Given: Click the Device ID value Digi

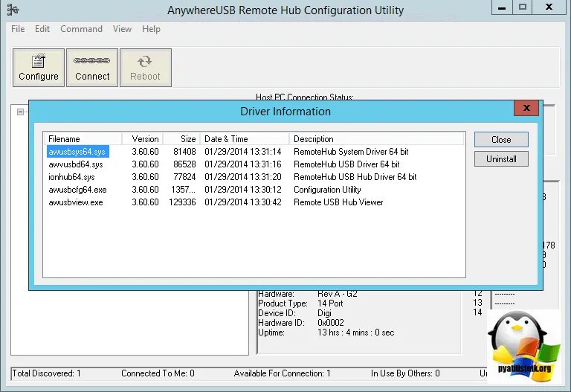Looking at the screenshot, I should tap(324, 313).
